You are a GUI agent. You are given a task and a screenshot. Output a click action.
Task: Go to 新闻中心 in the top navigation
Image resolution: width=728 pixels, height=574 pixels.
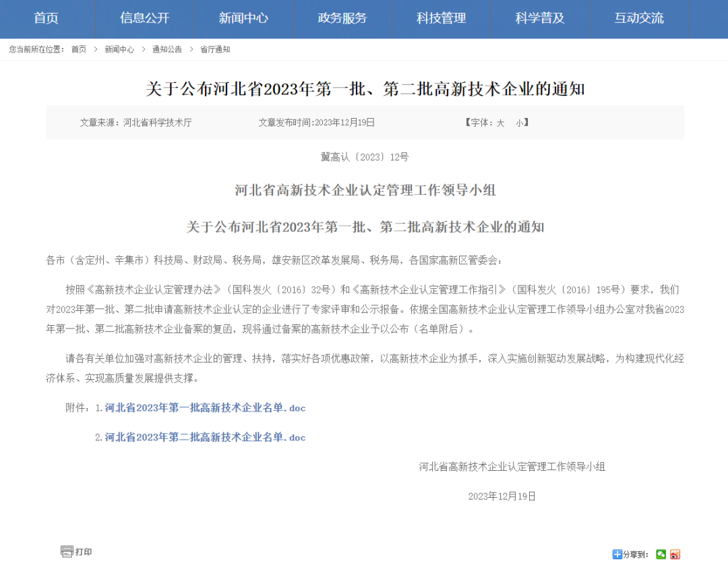[244, 18]
